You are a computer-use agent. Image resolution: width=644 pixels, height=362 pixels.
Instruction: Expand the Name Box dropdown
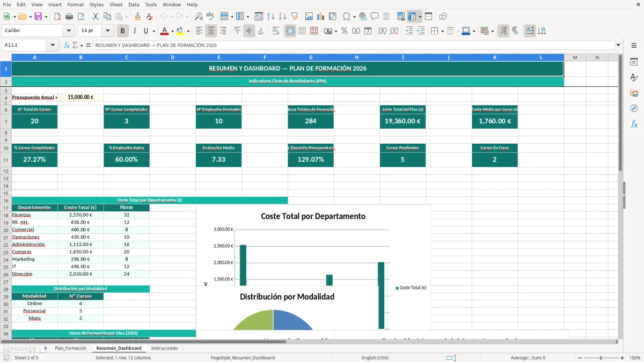click(53, 46)
